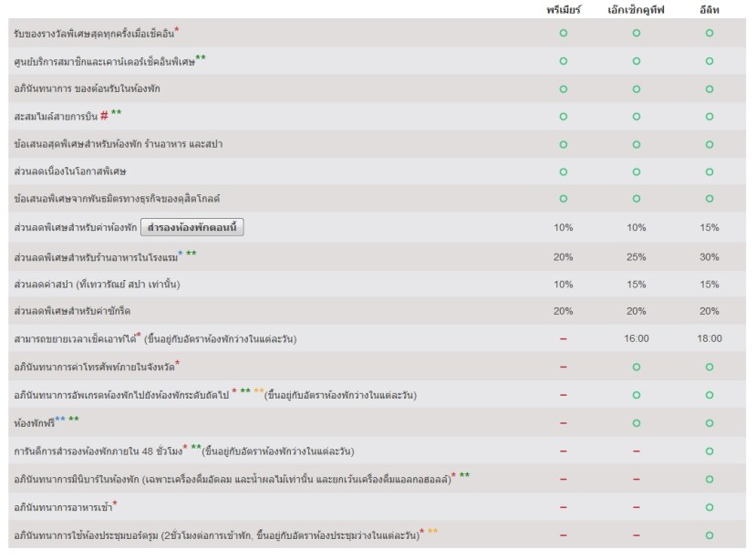Click Executive green circle in room upgrade row
756x560 pixels.
[x=636, y=395]
